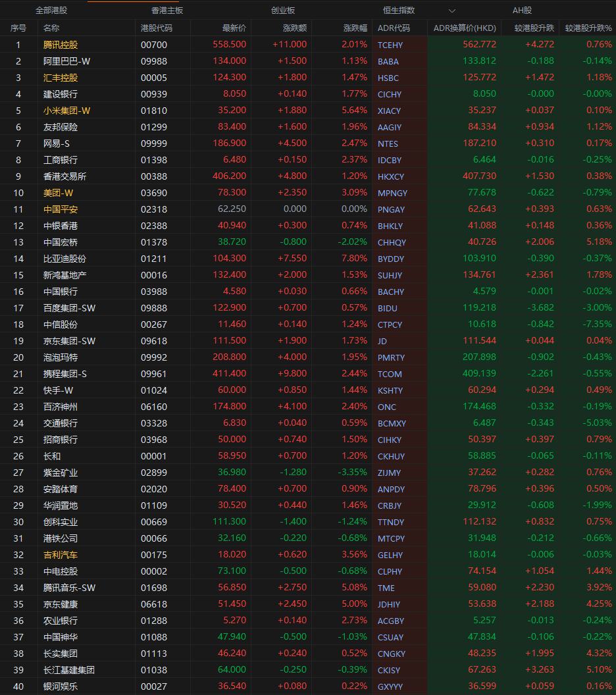Open the AH股 tab
The height and width of the screenshot is (695, 616).
point(522,10)
